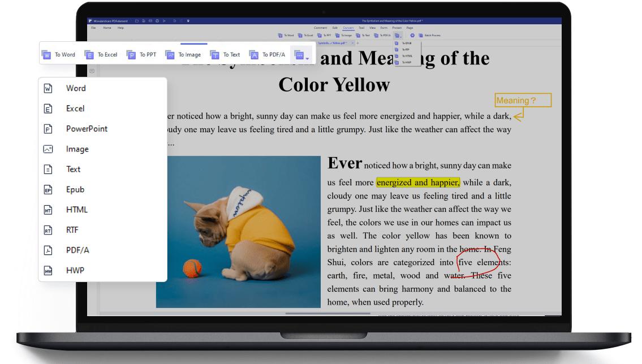Click the horizontal scrollbar at document bottom

(x=328, y=313)
